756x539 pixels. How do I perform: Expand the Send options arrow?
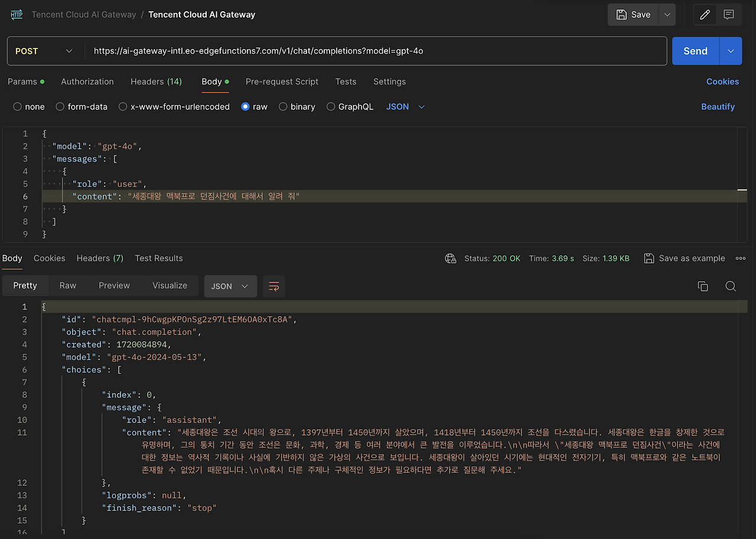pyautogui.click(x=731, y=51)
